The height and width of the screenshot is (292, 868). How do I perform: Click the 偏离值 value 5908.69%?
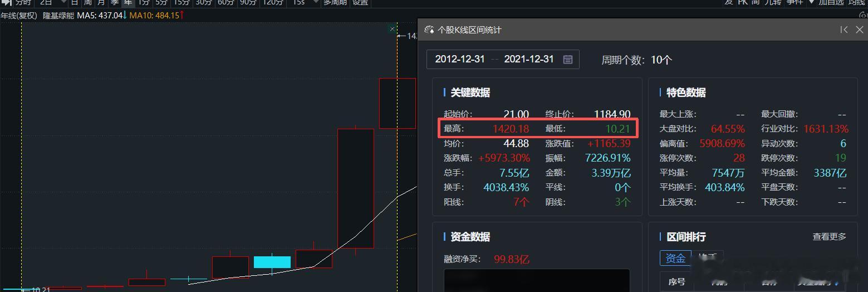click(722, 144)
